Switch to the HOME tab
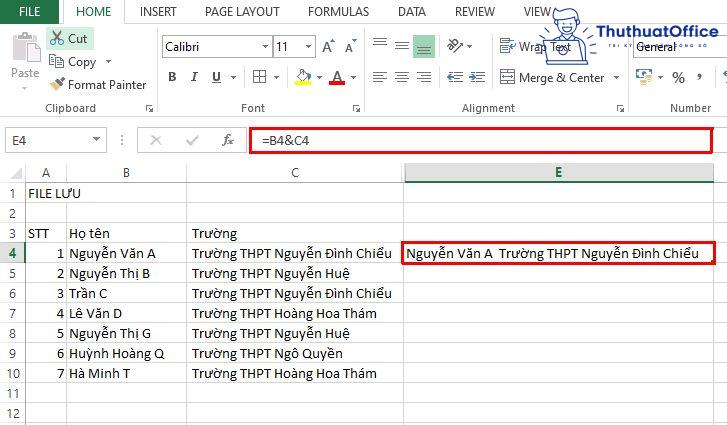 pyautogui.click(x=94, y=12)
